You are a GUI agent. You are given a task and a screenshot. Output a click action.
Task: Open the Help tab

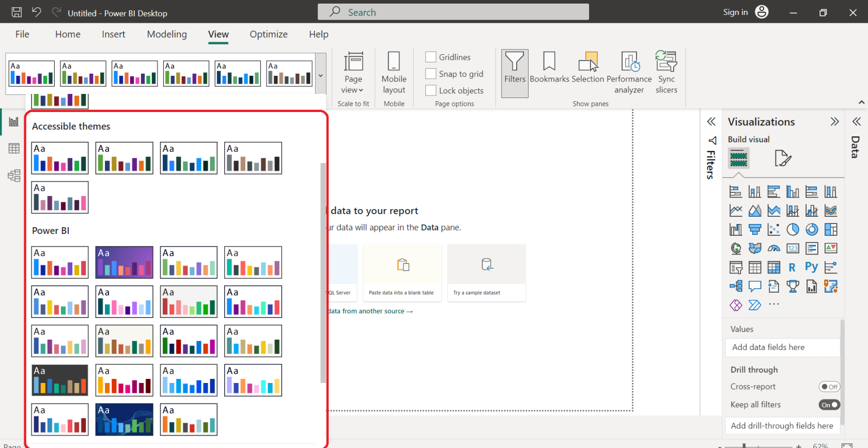coord(319,34)
